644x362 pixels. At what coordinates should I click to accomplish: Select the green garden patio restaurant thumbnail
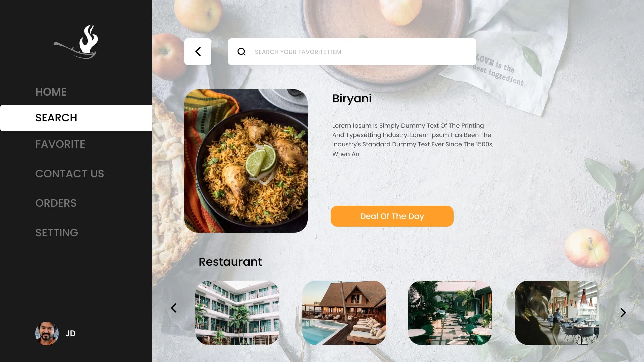(x=450, y=313)
